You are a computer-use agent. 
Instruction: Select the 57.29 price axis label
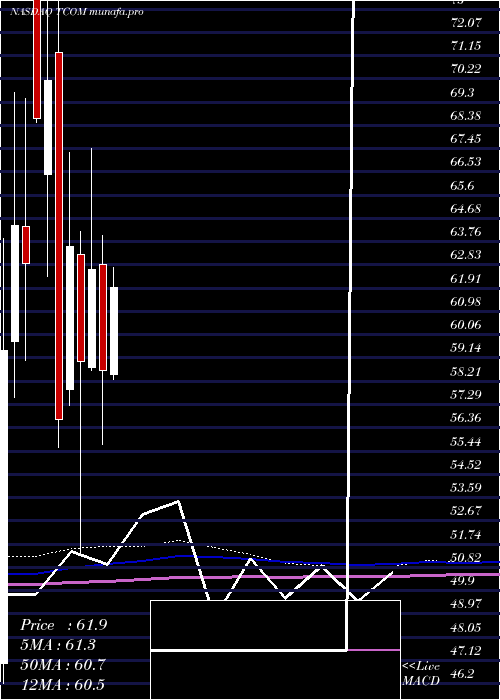pyautogui.click(x=466, y=395)
